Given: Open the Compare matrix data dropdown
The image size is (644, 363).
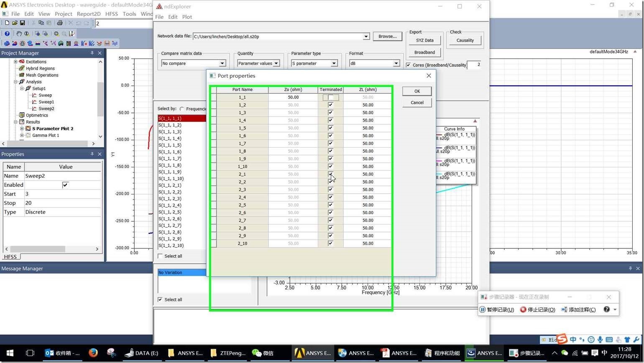Looking at the screenshot, I should click(x=222, y=63).
